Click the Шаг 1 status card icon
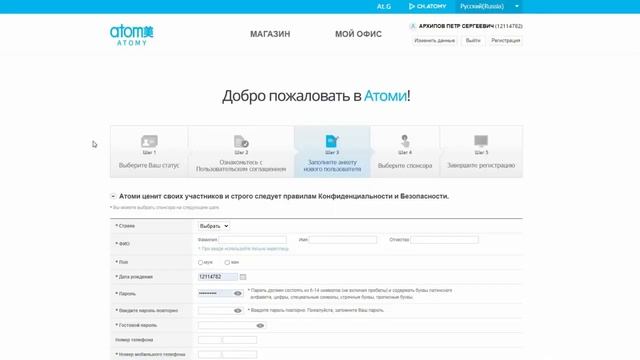This screenshot has width=640, height=360. pos(149,141)
